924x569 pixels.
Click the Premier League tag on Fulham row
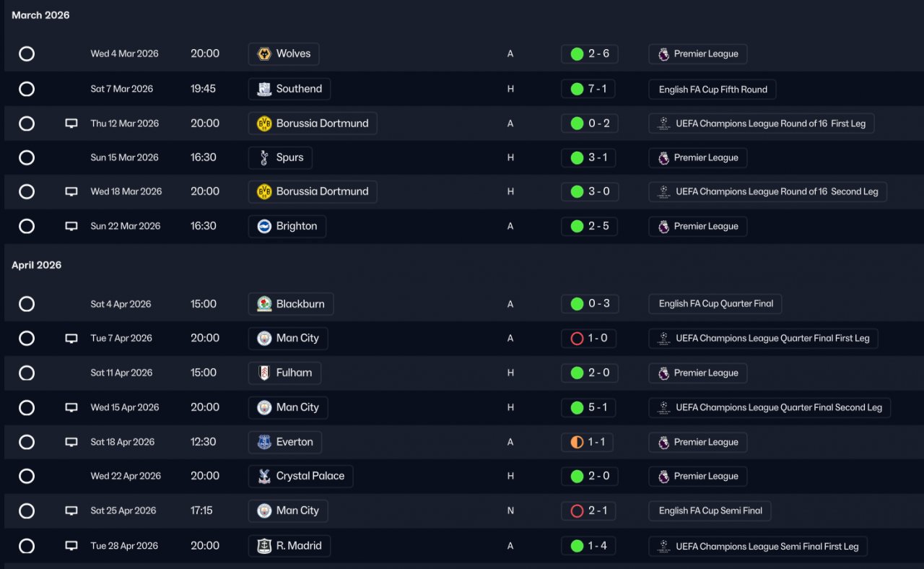[697, 373]
